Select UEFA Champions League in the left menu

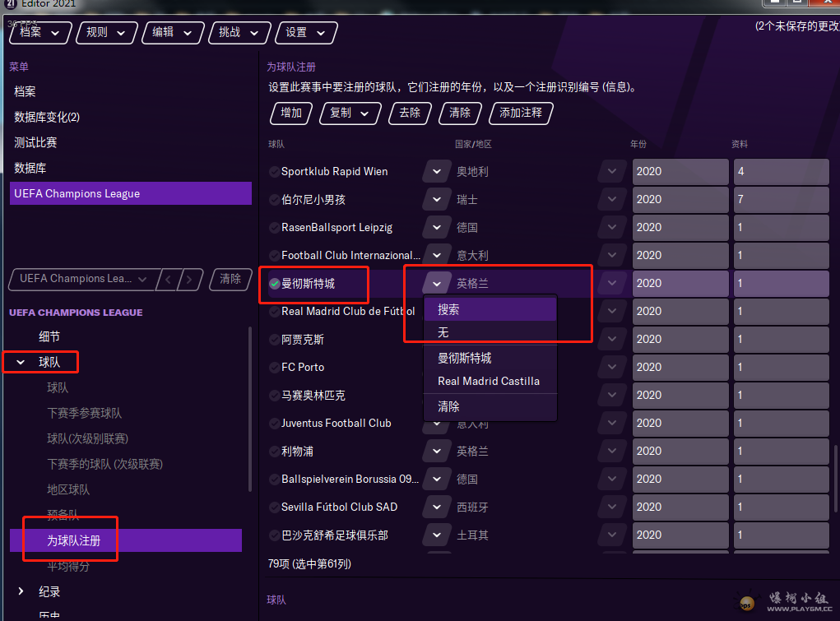tap(131, 193)
